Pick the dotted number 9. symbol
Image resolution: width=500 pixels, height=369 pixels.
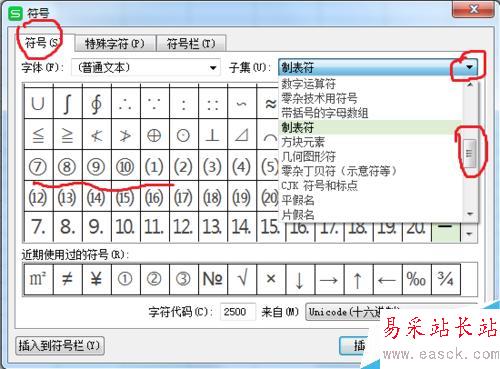pyautogui.click(x=97, y=227)
